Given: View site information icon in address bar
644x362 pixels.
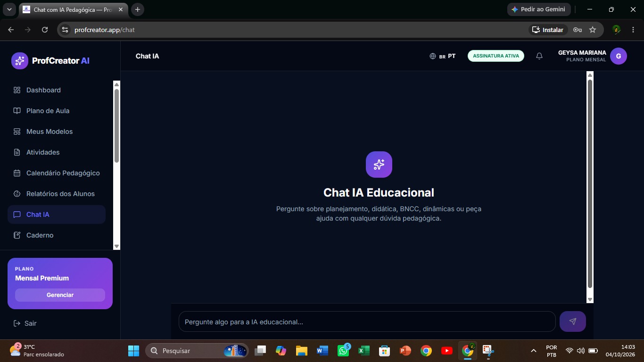Looking at the screenshot, I should click(65, 30).
